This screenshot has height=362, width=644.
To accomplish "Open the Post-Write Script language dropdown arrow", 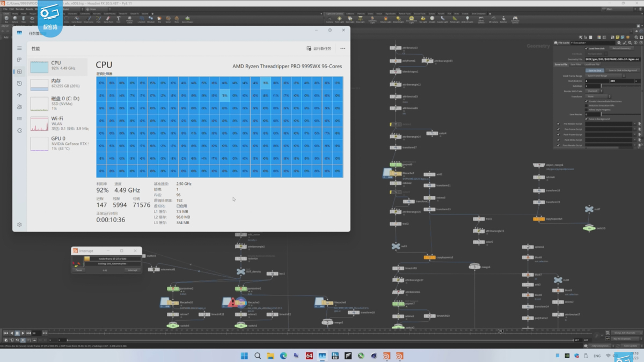I will coord(635,140).
